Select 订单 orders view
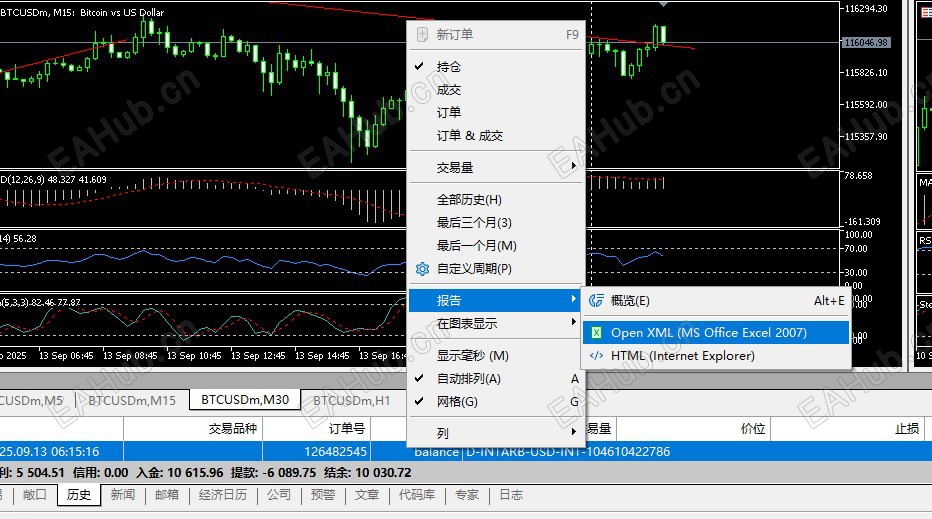This screenshot has width=932, height=519. click(x=497, y=112)
